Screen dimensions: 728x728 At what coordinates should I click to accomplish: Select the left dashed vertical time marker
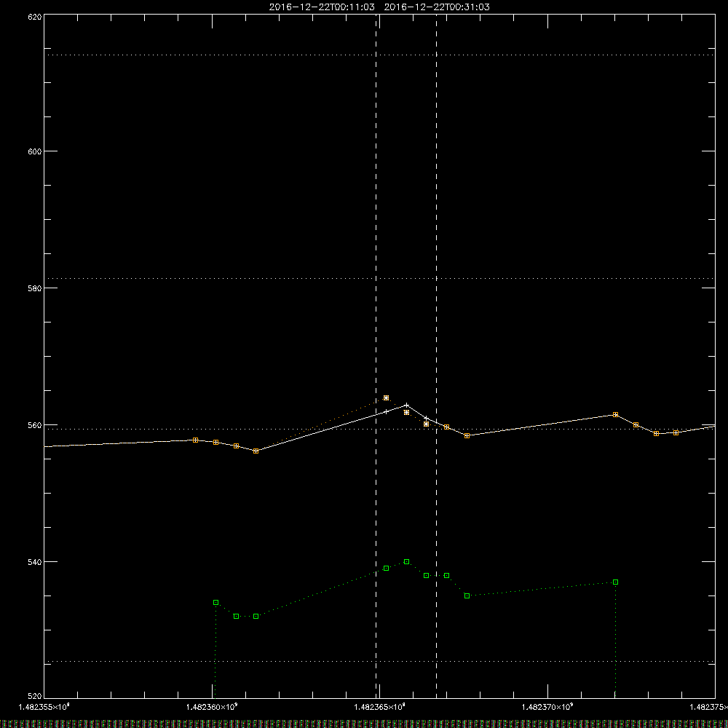376,356
